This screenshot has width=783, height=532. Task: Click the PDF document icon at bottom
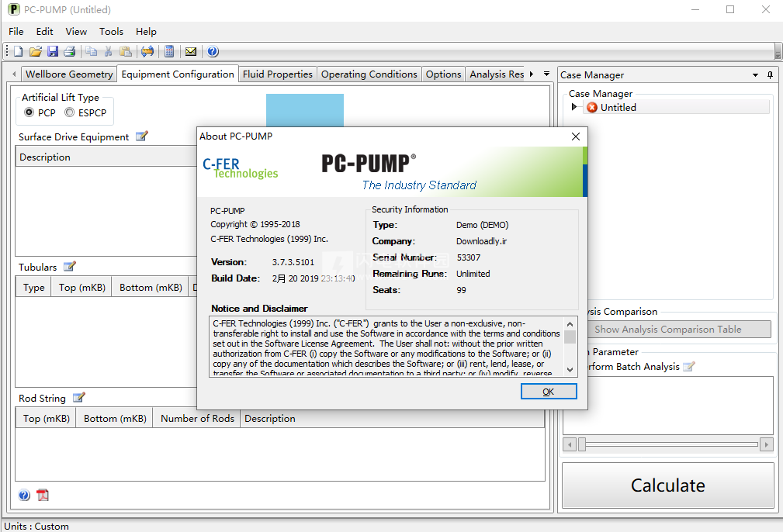coord(43,495)
